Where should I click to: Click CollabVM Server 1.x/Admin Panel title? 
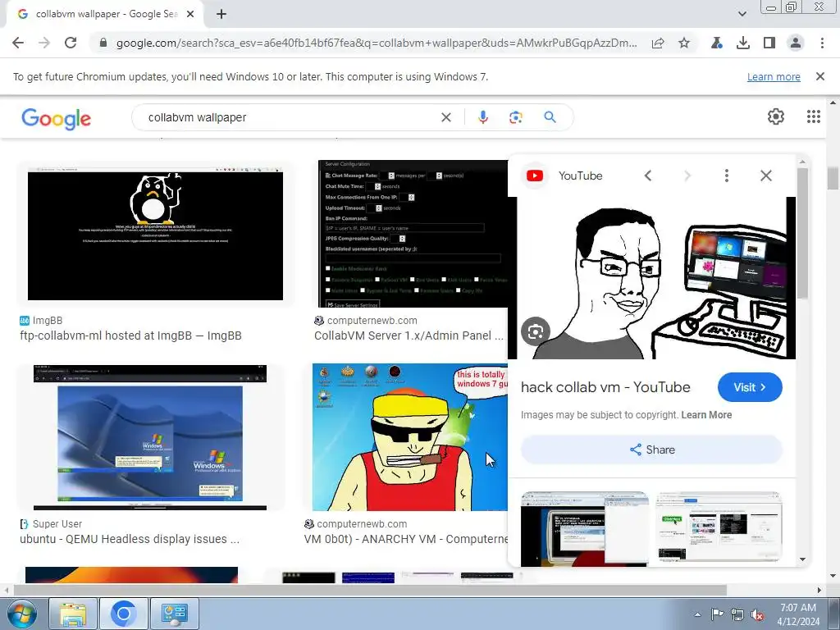click(x=409, y=336)
